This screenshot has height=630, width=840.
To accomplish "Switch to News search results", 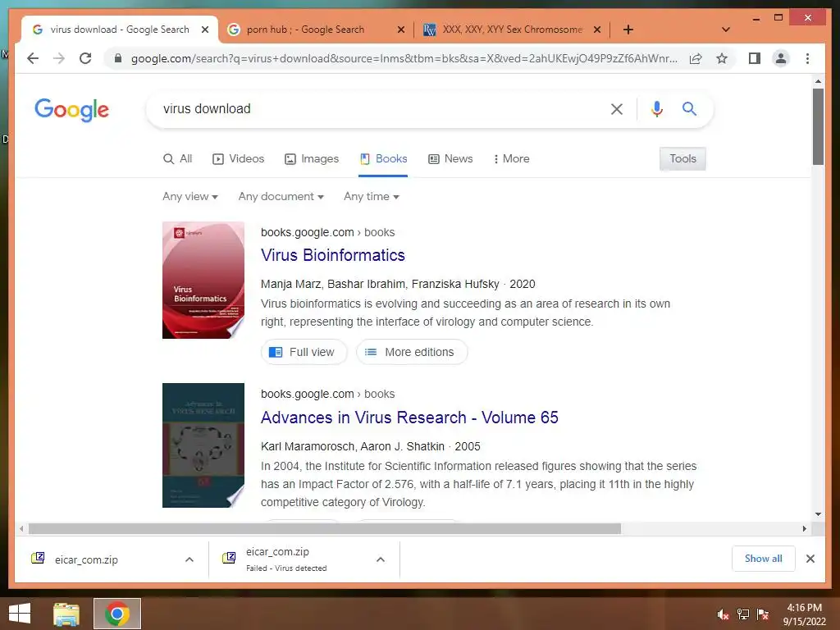I will click(450, 159).
